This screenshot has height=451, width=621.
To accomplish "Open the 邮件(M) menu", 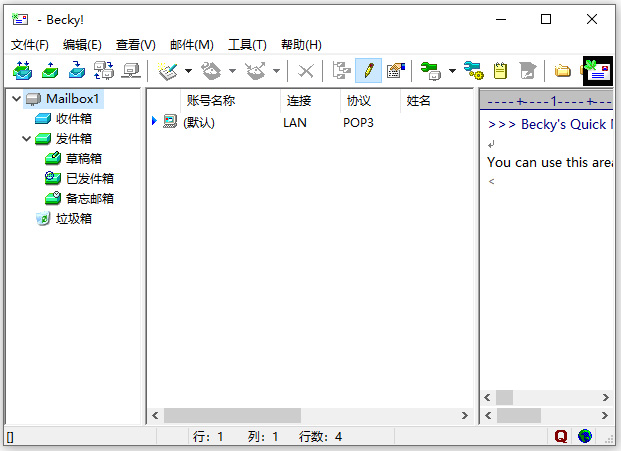I will tap(192, 45).
